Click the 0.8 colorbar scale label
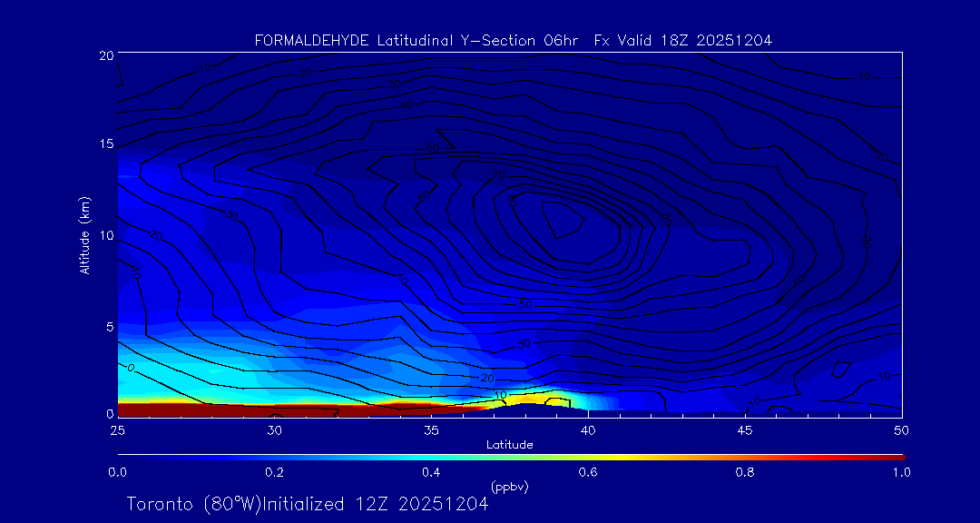 pos(745,472)
